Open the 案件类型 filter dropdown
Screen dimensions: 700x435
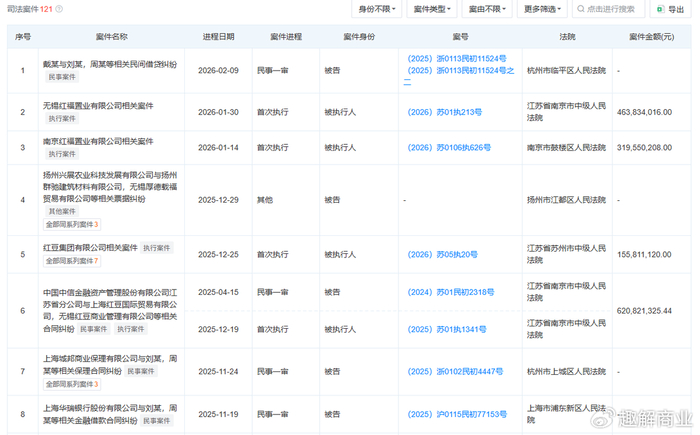pyautogui.click(x=432, y=9)
